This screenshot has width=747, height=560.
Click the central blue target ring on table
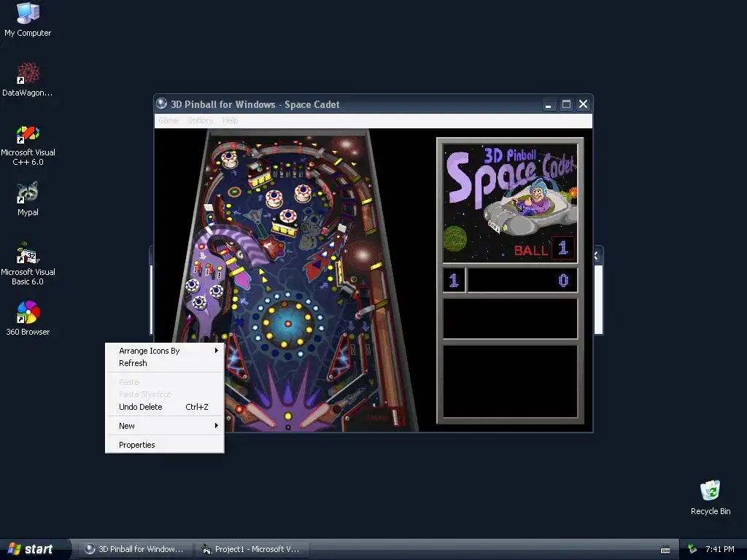pyautogui.click(x=287, y=323)
